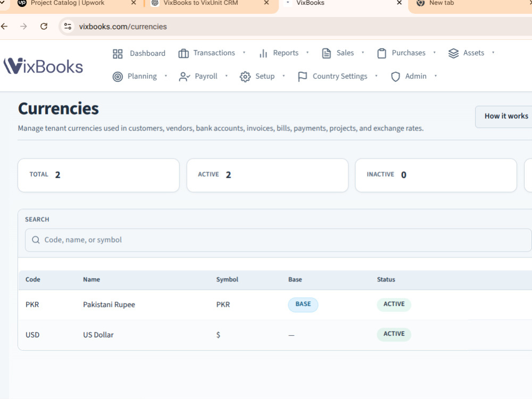Reload the page with the refresh icon
This screenshot has width=532, height=399.
pyautogui.click(x=44, y=26)
